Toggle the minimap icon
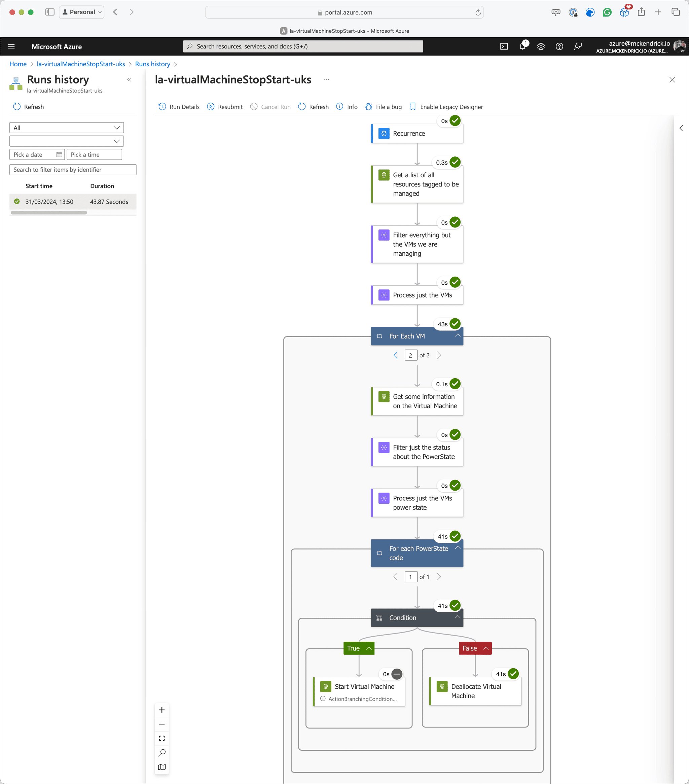The width and height of the screenshot is (689, 784). pos(162,767)
